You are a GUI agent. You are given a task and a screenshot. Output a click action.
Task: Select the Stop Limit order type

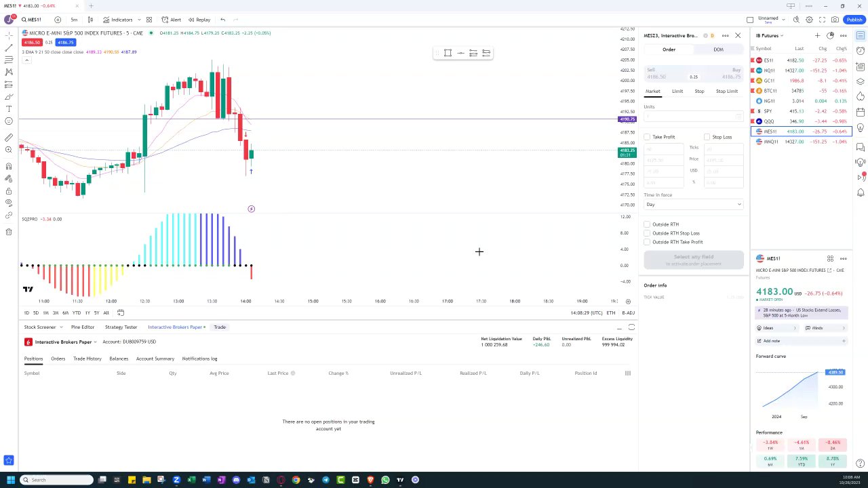pyautogui.click(x=727, y=91)
